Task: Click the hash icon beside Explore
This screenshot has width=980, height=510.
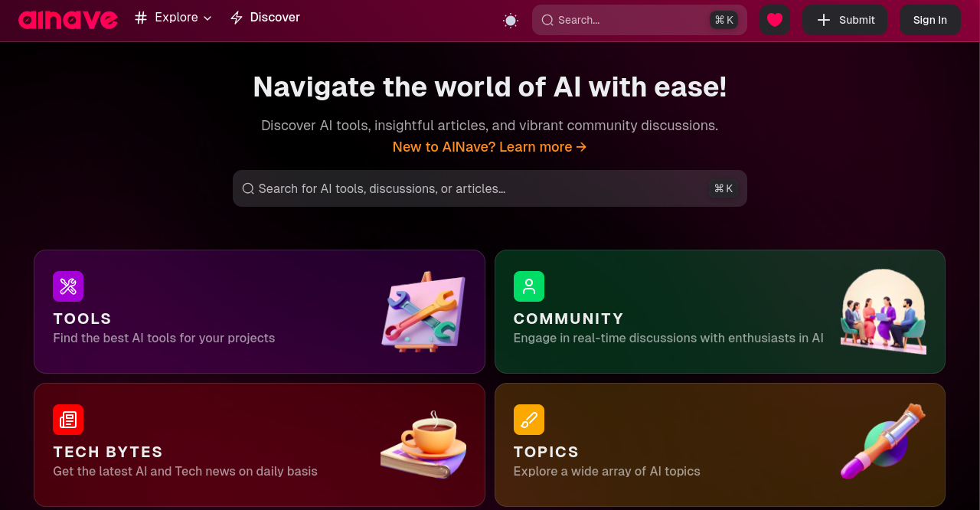Action: point(141,18)
